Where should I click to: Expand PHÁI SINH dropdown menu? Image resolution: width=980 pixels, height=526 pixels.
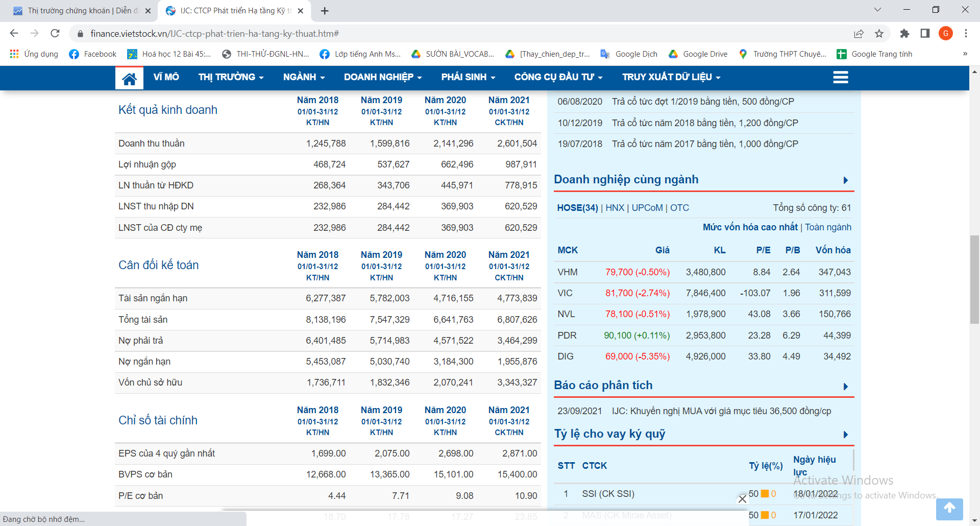pyautogui.click(x=469, y=77)
